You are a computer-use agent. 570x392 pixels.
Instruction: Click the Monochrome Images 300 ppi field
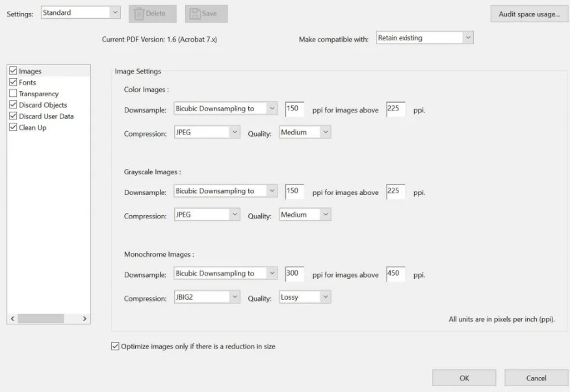(294, 274)
